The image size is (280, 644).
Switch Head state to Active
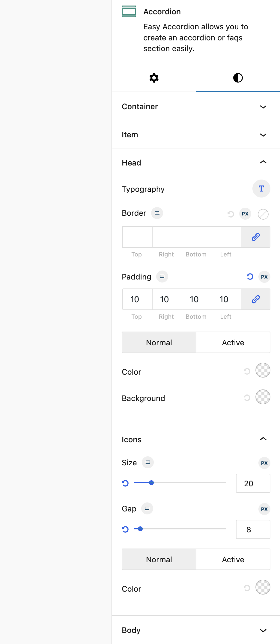(233, 342)
